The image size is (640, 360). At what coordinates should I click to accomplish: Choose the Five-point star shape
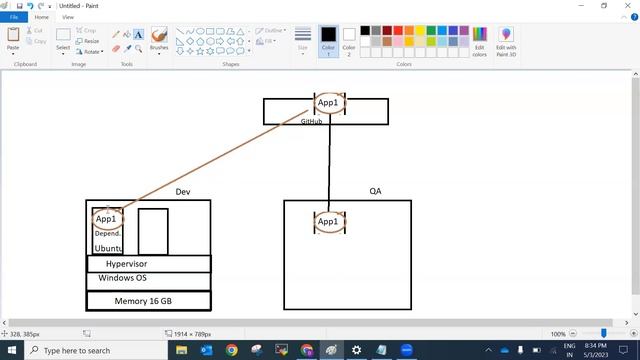(x=200, y=51)
